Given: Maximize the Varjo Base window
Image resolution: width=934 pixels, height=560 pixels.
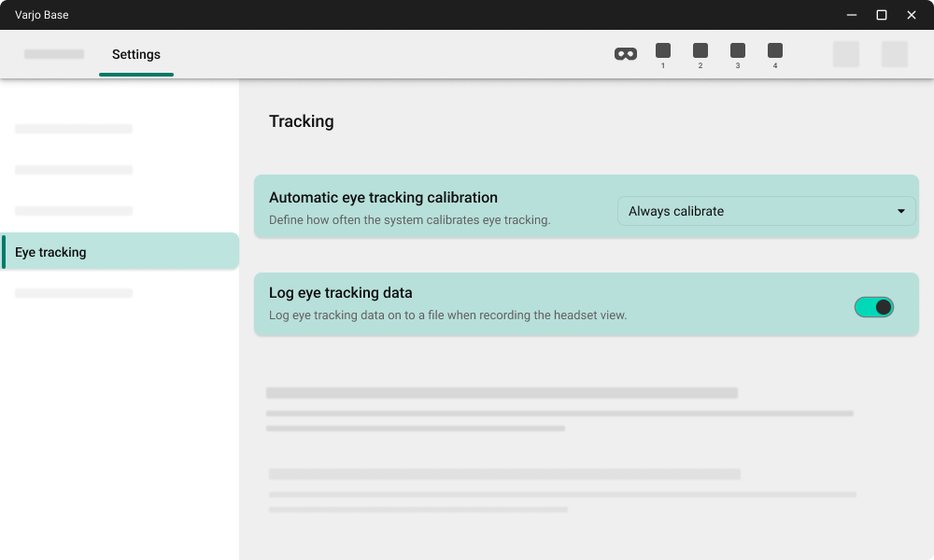Looking at the screenshot, I should (x=881, y=15).
